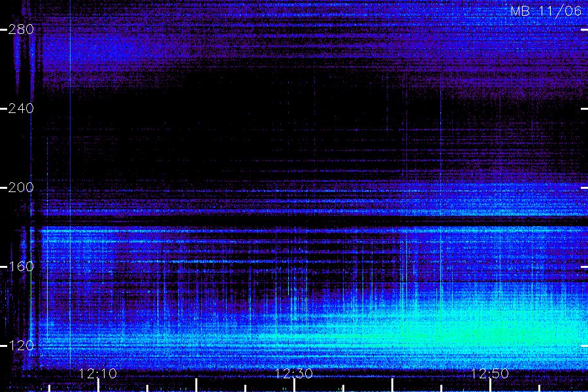
Task: Click the 120 frequency axis label
Action: click(x=21, y=346)
